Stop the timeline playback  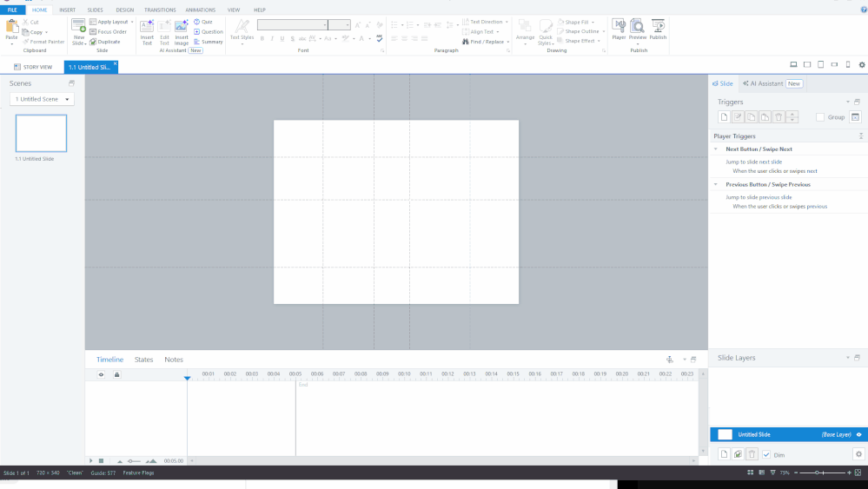pos(102,460)
